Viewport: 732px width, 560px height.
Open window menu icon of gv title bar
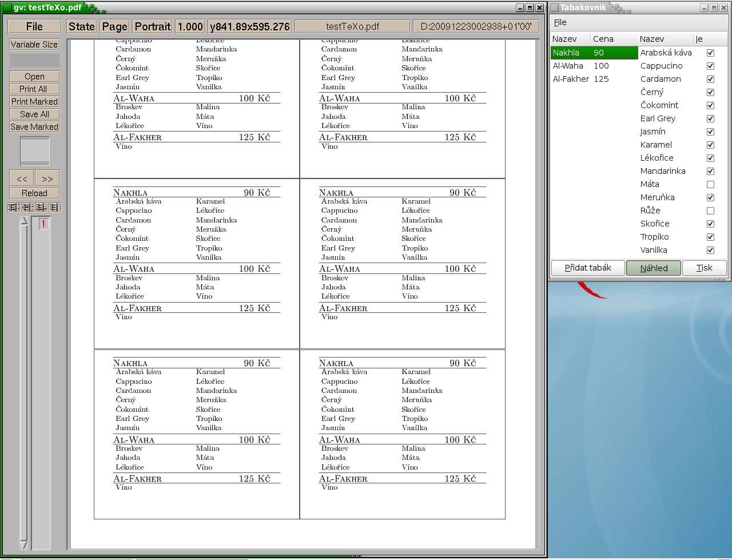(7, 7)
